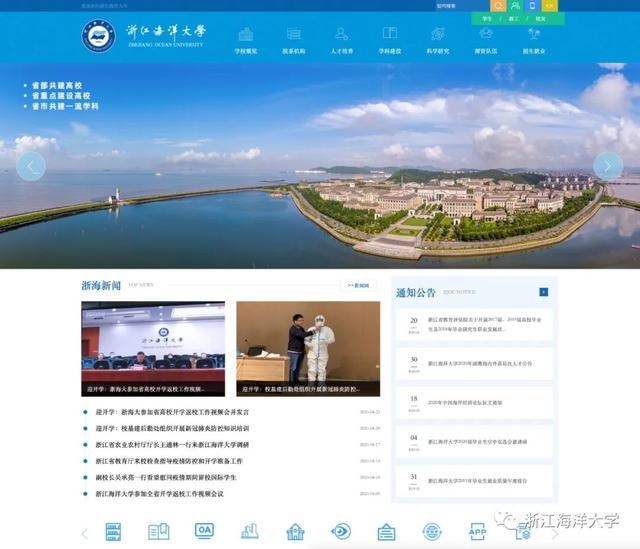Image resolution: width=640 pixels, height=549 pixels.
Task: Open the notice dated 18 in 通知公告
Action: point(474,402)
